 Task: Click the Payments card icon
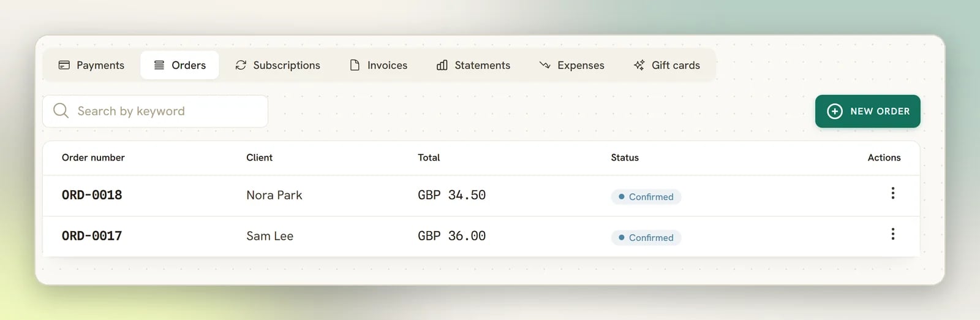click(x=64, y=65)
